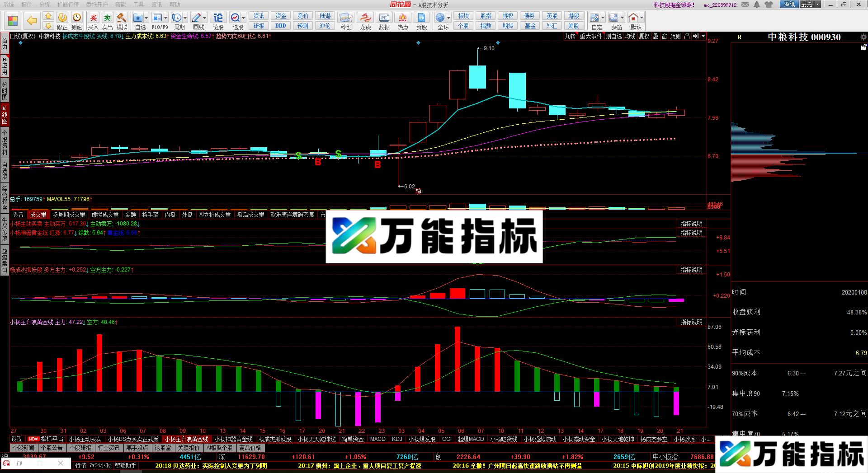Toggle the 复权 price adjustment mode
The height and width of the screenshot is (473, 868).
coord(644,37)
